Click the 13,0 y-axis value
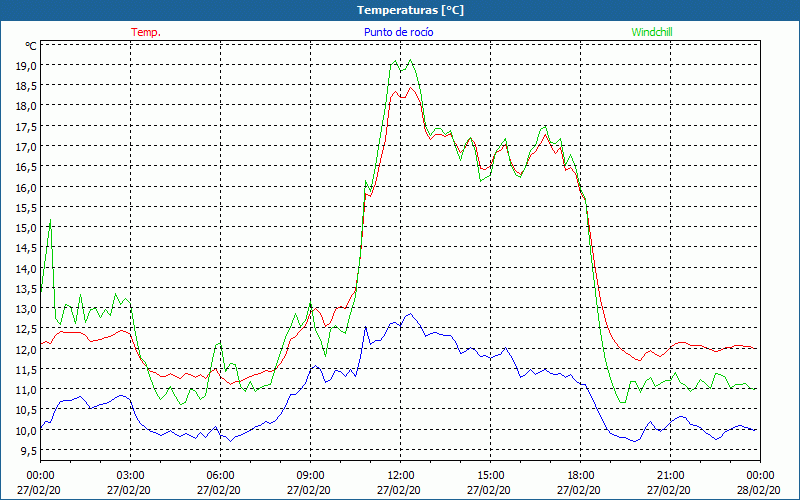Viewport: 800px width, 500px height. [27, 309]
